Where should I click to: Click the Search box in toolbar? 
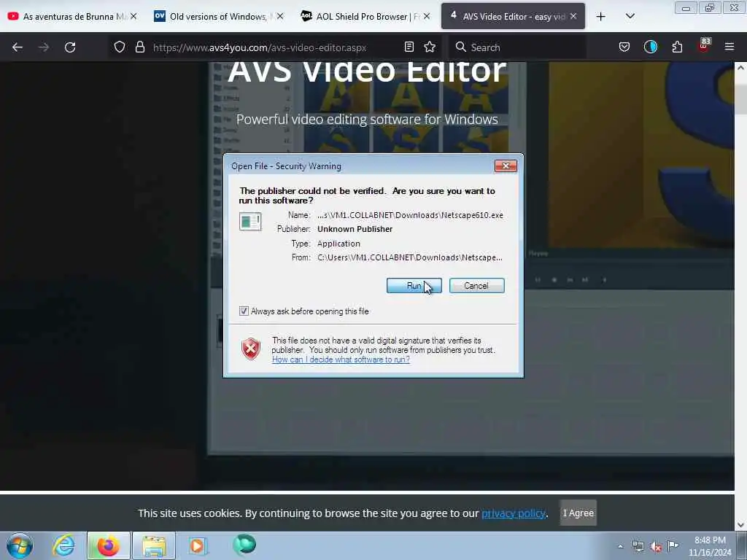coord(517,47)
